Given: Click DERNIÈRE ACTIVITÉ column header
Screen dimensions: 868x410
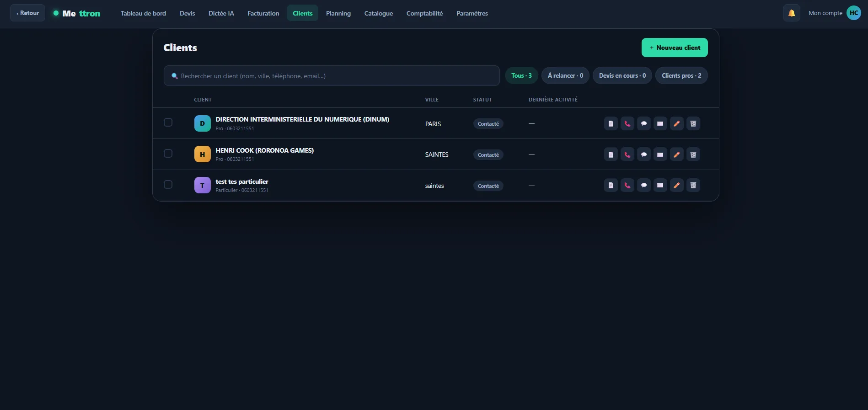Looking at the screenshot, I should pos(552,100).
